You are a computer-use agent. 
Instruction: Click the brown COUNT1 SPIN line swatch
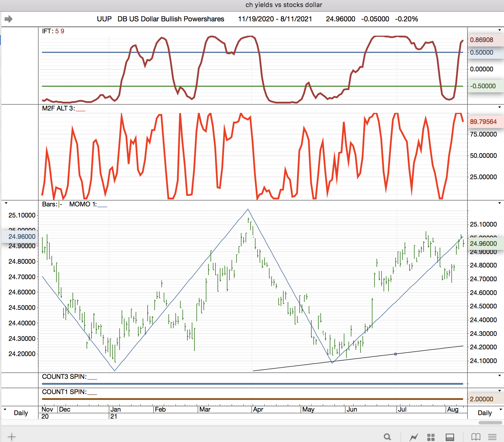point(92,394)
